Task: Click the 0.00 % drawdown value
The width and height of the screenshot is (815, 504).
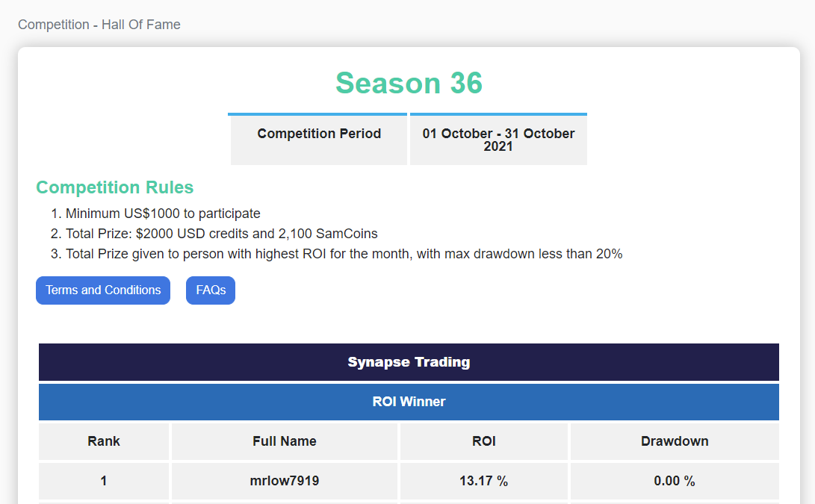Action: (x=675, y=481)
